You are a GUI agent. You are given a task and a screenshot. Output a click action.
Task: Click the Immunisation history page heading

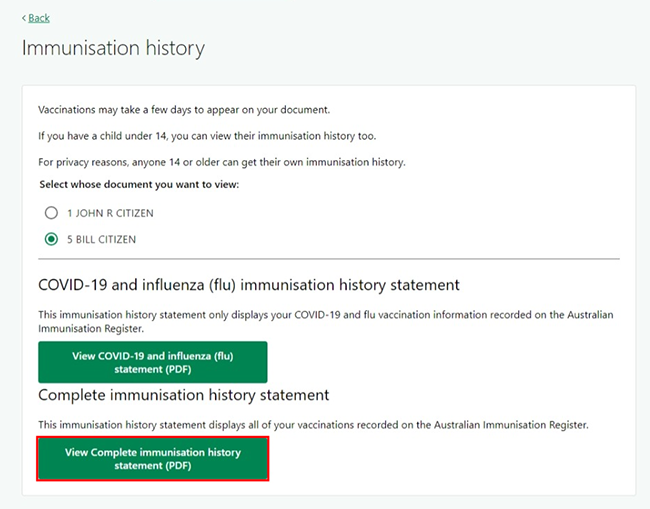(x=113, y=48)
